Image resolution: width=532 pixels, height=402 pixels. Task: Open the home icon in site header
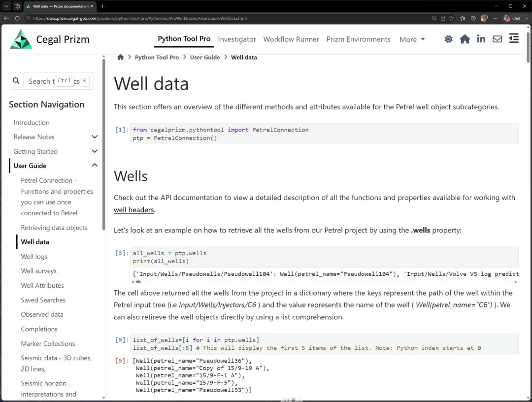465,39
